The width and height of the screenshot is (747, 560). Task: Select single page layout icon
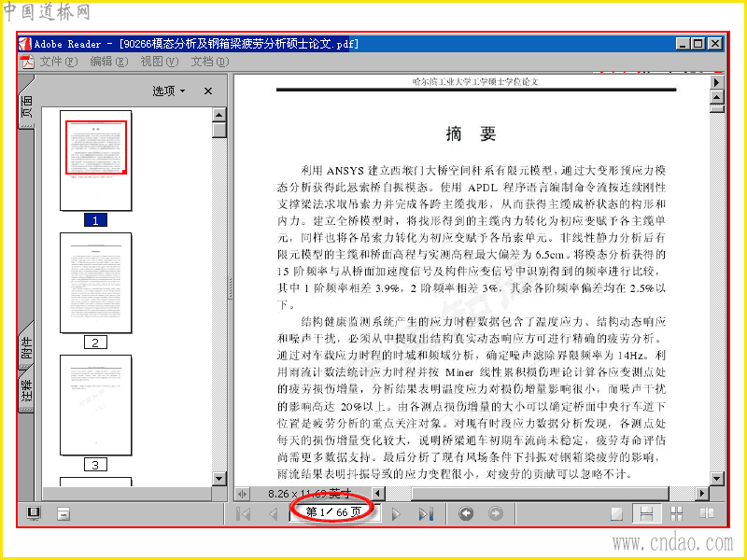tap(617, 514)
